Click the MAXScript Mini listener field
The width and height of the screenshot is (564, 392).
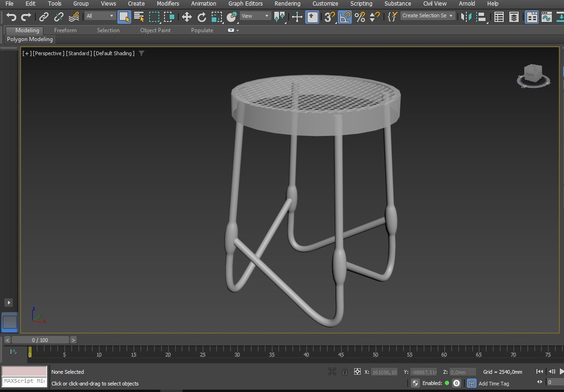point(24,381)
